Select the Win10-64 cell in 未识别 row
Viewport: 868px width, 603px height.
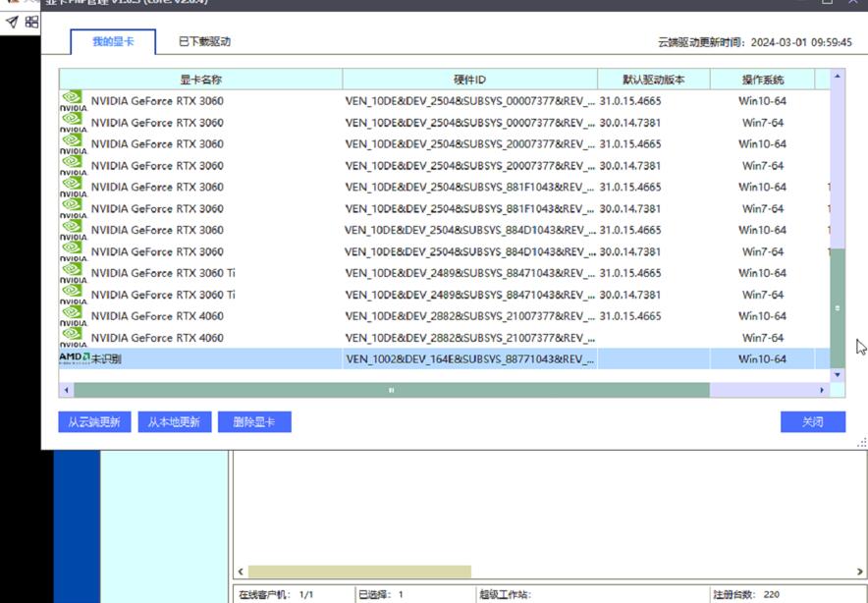(762, 358)
